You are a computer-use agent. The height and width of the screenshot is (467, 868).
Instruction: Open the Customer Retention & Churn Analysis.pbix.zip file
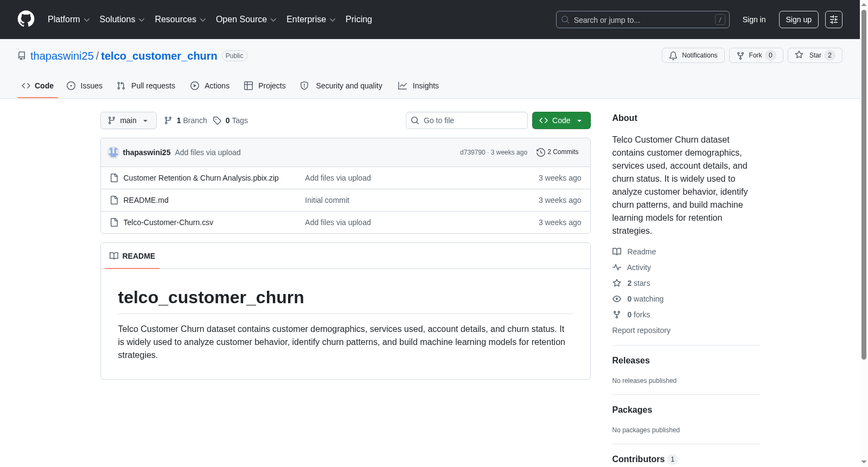(x=201, y=178)
